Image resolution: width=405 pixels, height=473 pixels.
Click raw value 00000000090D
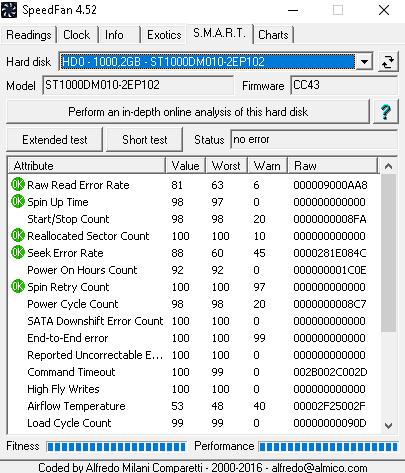click(330, 423)
